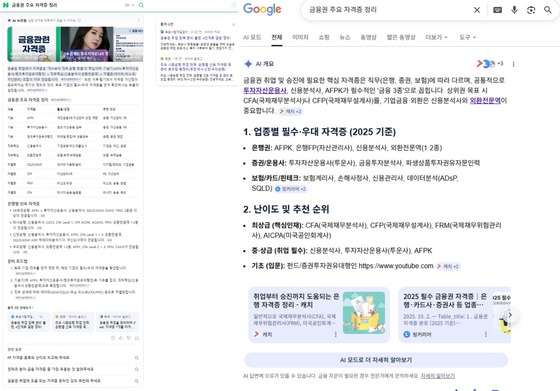Open the 금융관련 자격증 banner thumbnail
Viewport: 560px width, 391px height.
pos(34,44)
